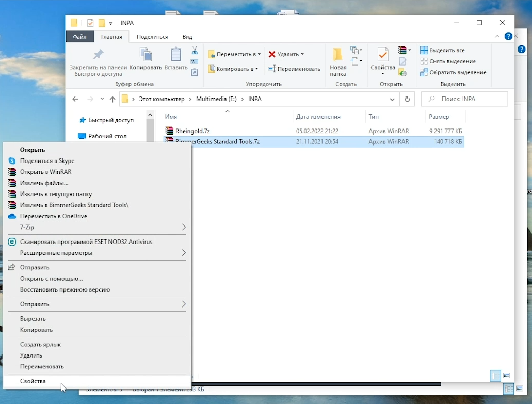Click the Поиск: INPA search field
This screenshot has height=404, width=532.
tap(464, 99)
